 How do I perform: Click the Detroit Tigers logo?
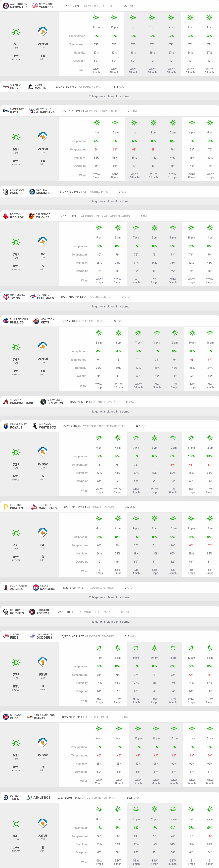6,798
